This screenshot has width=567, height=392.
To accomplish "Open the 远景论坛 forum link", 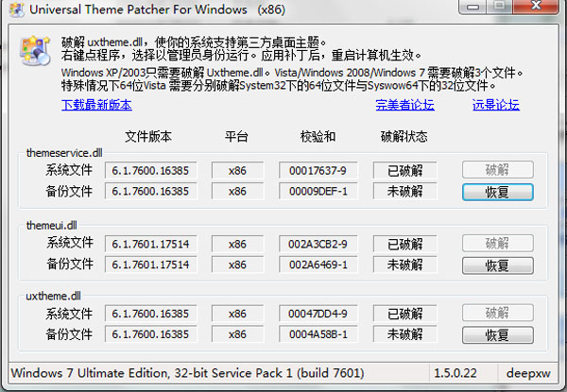I will [496, 105].
